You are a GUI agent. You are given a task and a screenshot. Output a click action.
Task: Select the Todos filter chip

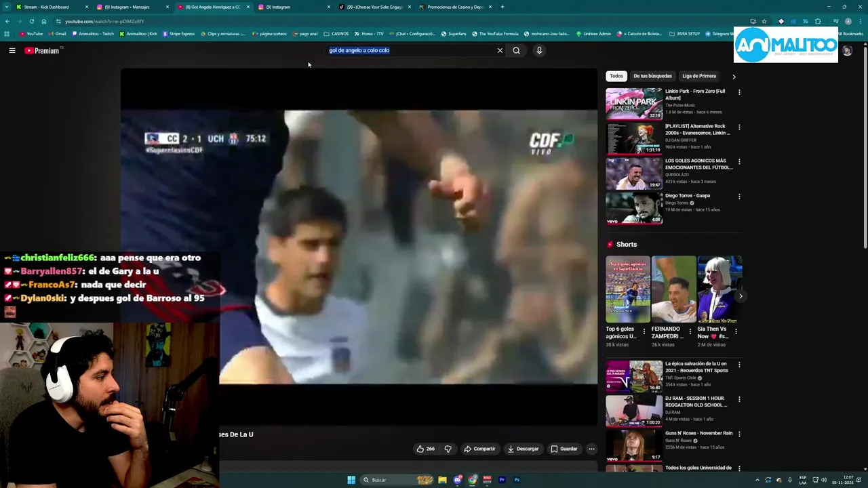[x=616, y=76]
